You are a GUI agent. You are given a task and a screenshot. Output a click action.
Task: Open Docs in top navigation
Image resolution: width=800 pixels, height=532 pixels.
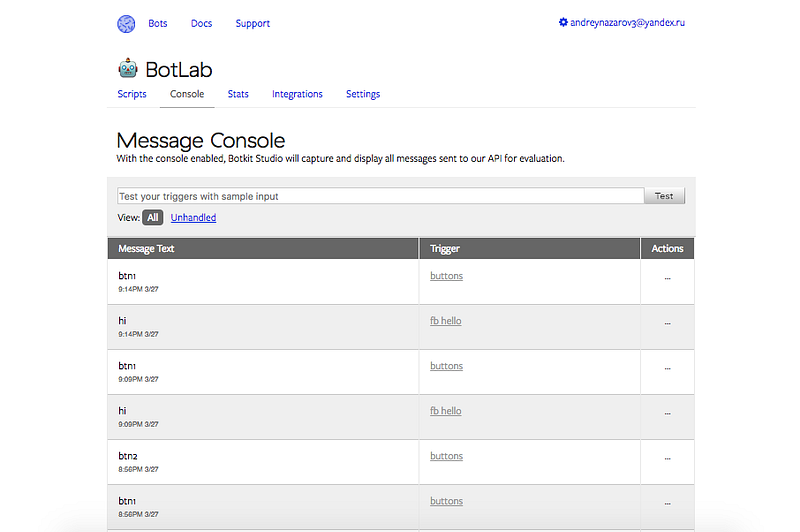coord(202,23)
